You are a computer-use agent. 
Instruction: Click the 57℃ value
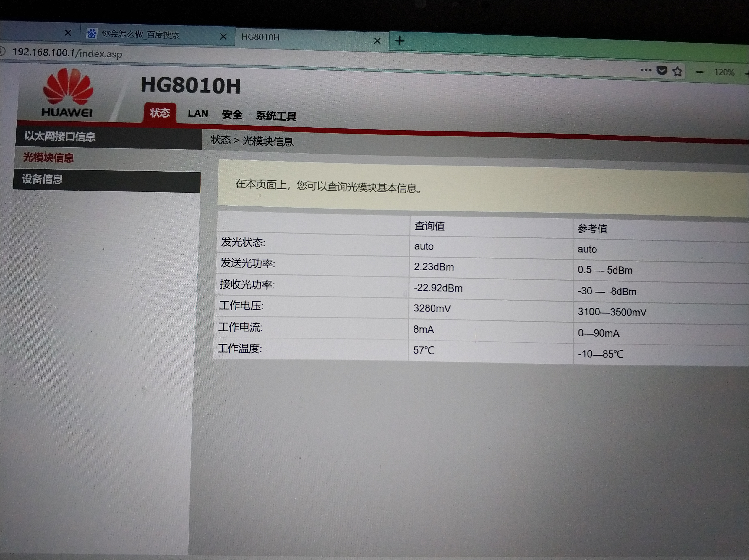pos(423,350)
